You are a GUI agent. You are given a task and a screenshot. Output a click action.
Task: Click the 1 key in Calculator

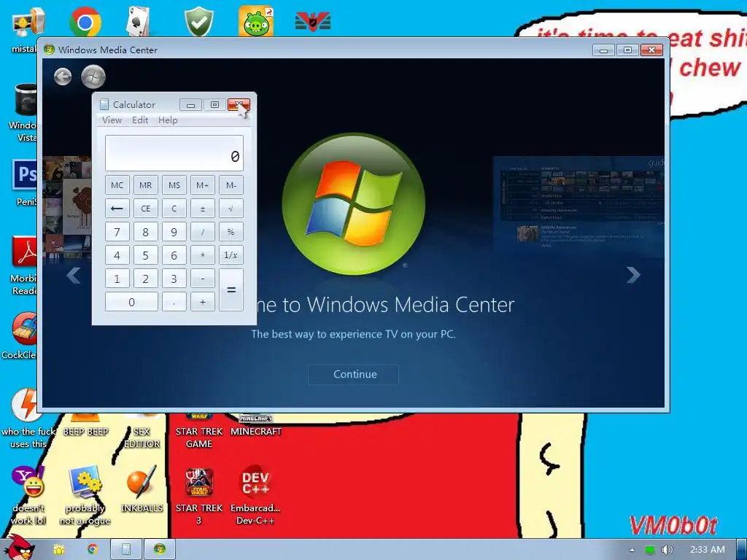tap(117, 279)
